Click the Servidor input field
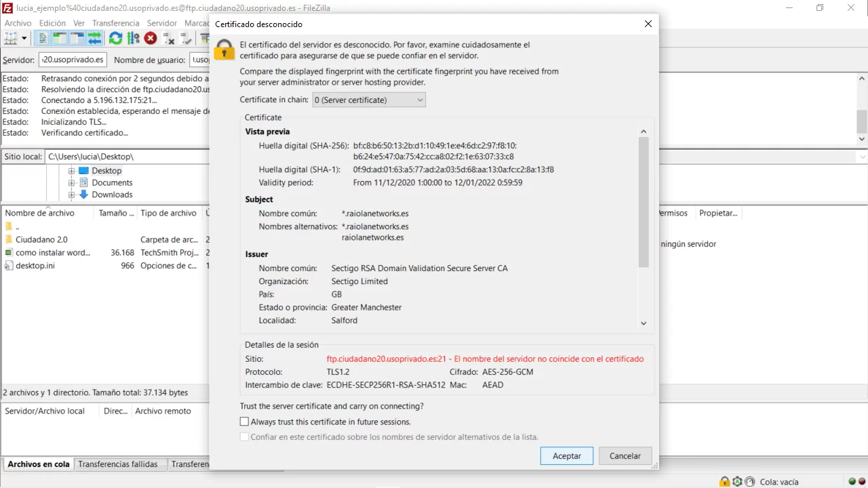Viewport: 868px width, 488px height. 73,60
